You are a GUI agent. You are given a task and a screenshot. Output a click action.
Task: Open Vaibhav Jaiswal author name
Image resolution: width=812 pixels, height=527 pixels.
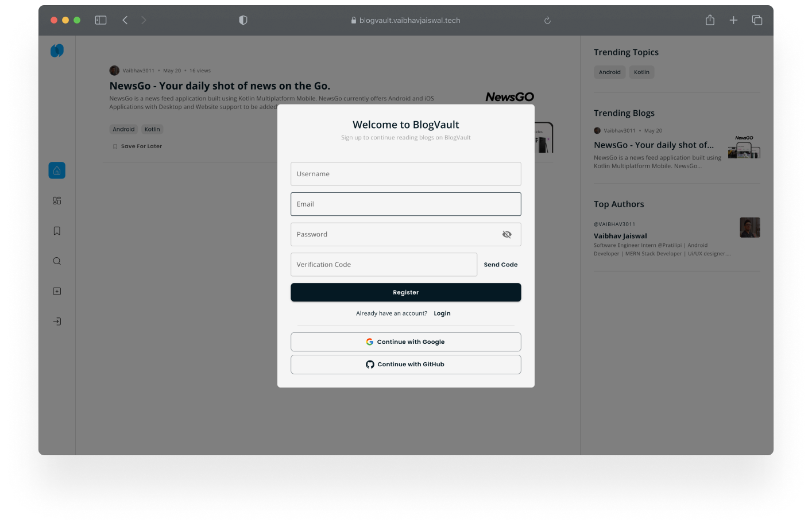[620, 236]
